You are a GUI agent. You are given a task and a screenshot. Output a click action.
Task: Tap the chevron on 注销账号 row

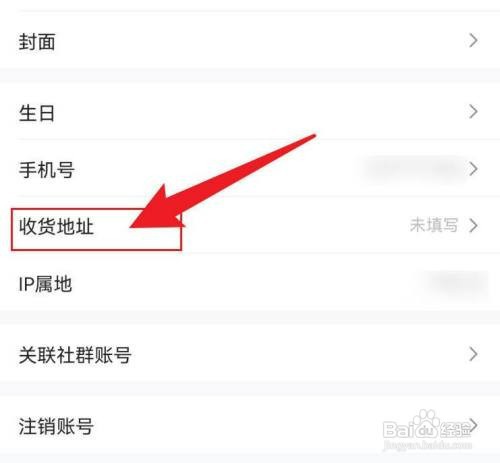(x=473, y=425)
